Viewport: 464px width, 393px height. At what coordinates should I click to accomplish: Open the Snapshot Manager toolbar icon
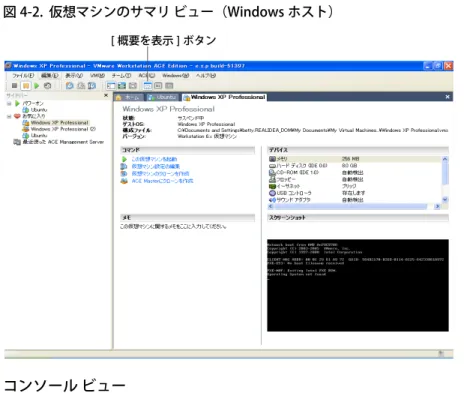(92, 86)
